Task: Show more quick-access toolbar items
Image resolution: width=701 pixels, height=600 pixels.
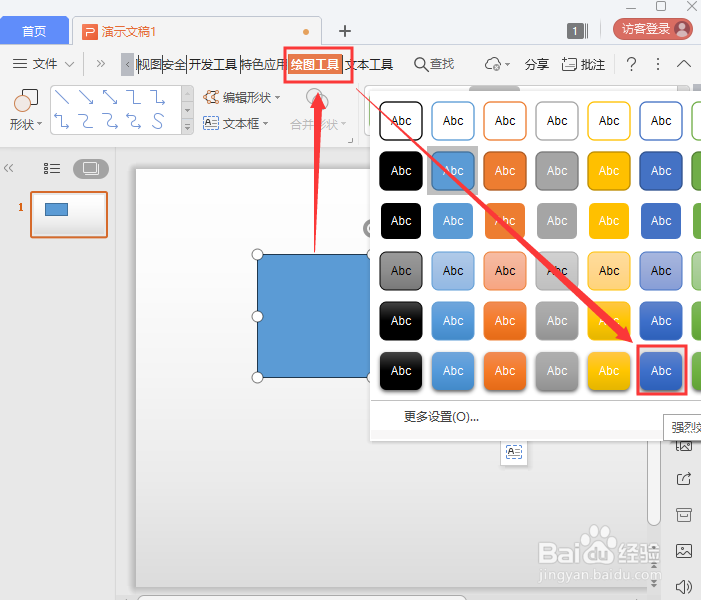Action: 101,63
